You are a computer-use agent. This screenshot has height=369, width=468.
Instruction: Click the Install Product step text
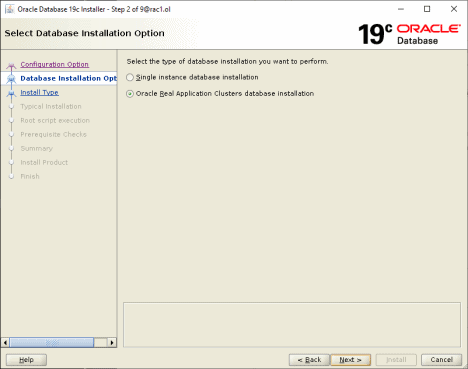tap(44, 162)
